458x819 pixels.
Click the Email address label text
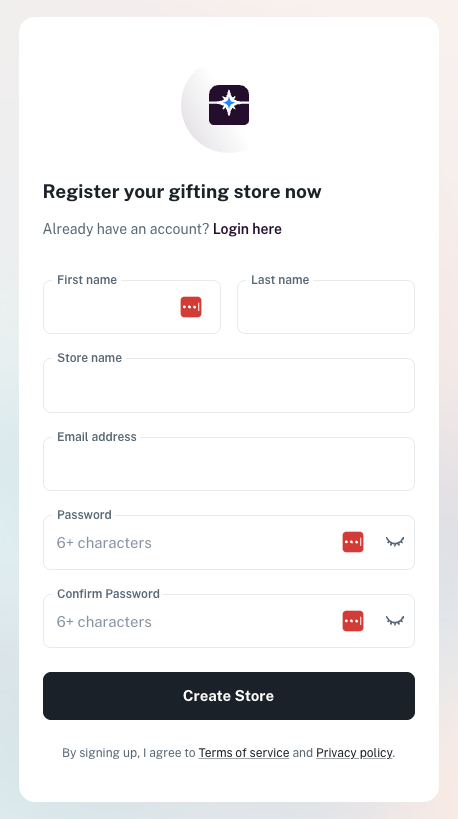97,437
